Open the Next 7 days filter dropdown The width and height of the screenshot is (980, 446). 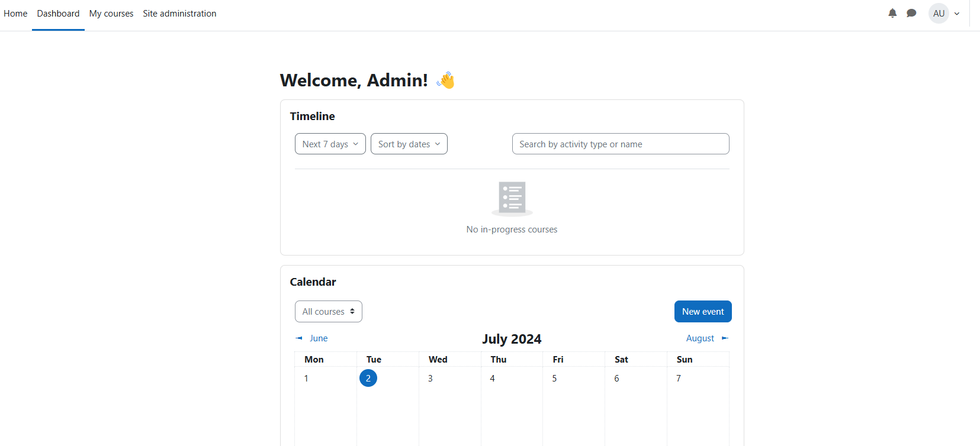[330, 144]
